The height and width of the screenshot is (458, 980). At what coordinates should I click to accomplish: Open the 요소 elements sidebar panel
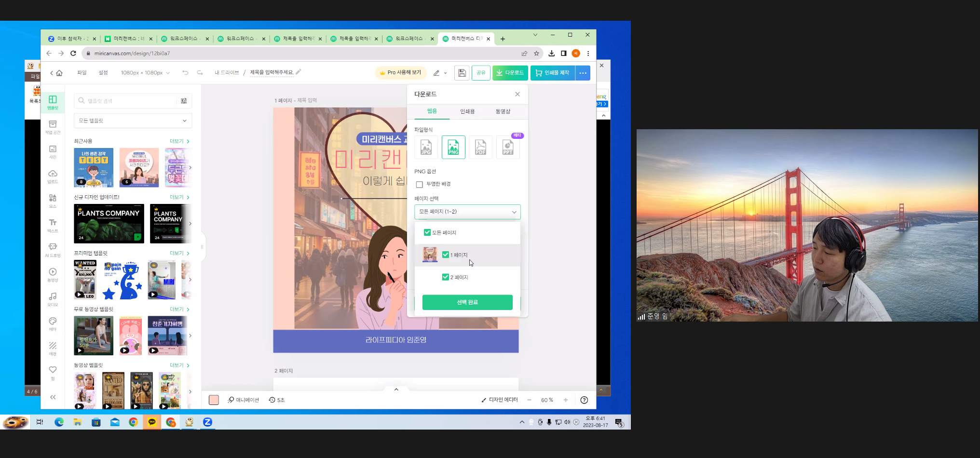click(x=53, y=201)
